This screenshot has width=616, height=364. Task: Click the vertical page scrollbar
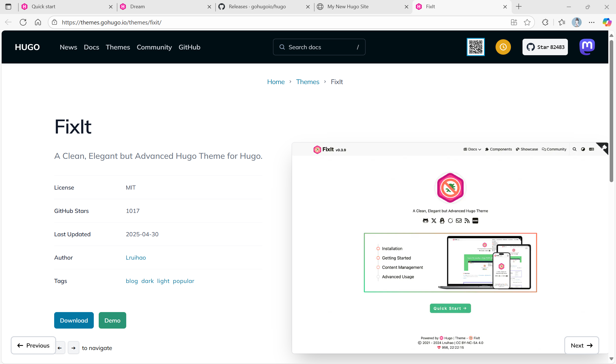tap(611, 111)
